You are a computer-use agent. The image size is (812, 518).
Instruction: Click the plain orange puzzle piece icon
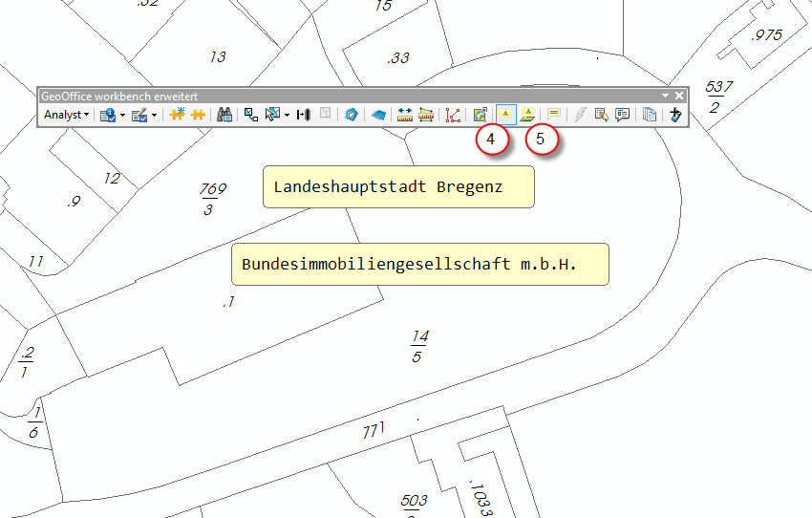(198, 115)
